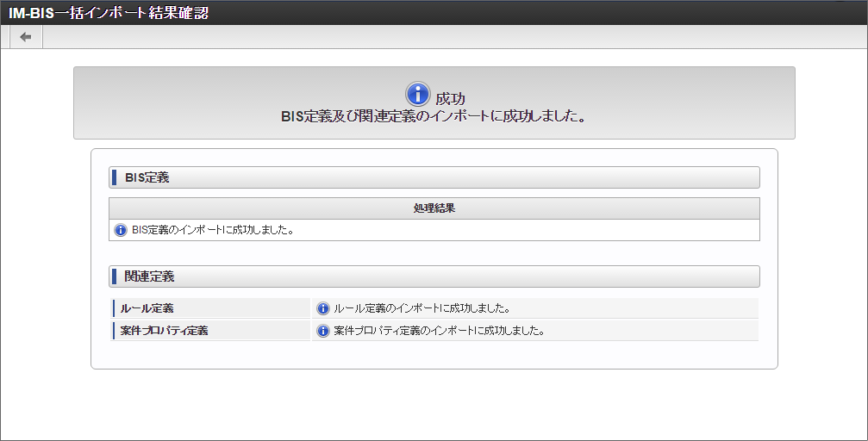This screenshot has width=868, height=441.
Task: Click the message BIS定義及び関連定義のインポートに成功しました。
Action: [x=434, y=117]
